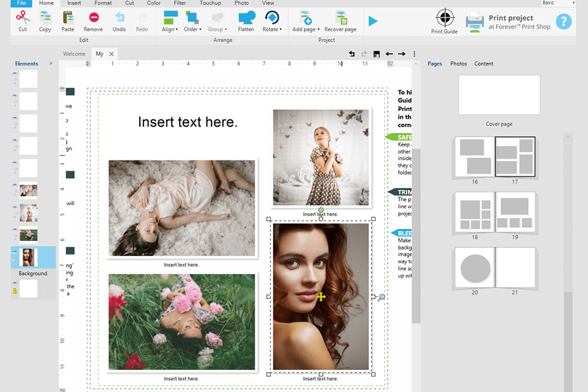588x392 pixels.
Task: Toggle lock on feathers photo element
Action: pos(15,193)
